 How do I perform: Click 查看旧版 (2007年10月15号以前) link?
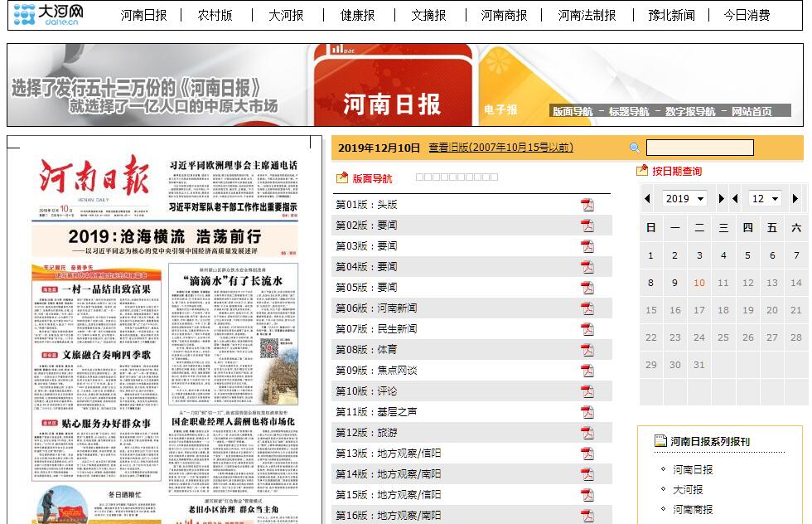coord(500,148)
